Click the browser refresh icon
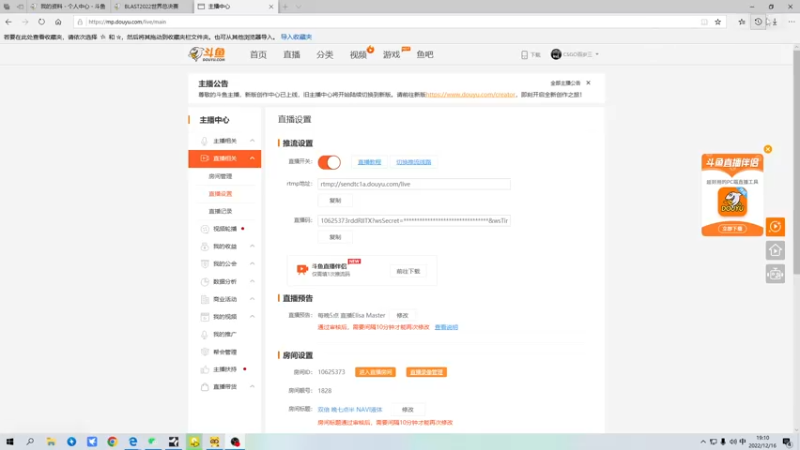 point(41,22)
